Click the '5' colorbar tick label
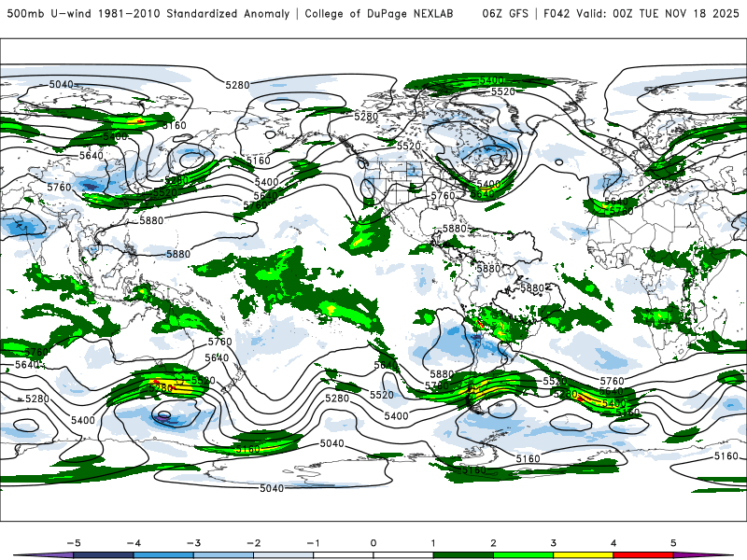The height and width of the screenshot is (560, 747). coord(673,543)
